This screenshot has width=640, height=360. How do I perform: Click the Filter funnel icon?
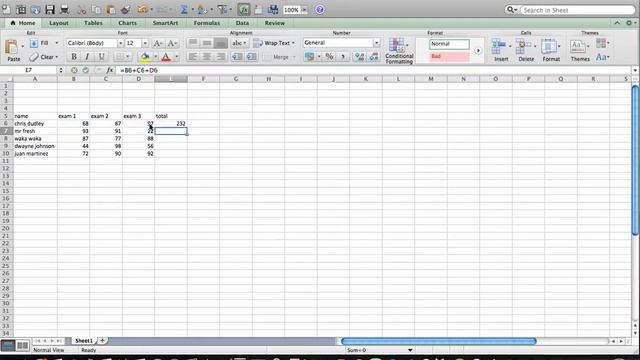tap(222, 9)
